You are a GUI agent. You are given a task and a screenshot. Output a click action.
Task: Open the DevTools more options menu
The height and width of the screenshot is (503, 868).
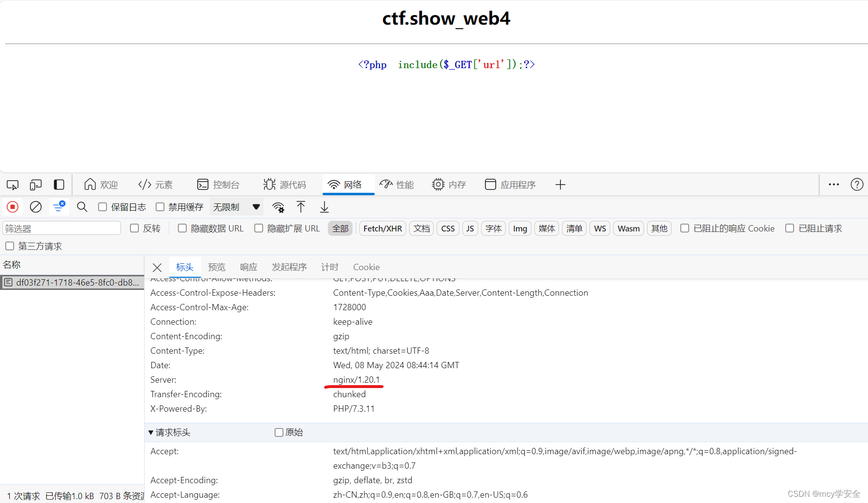[833, 185]
